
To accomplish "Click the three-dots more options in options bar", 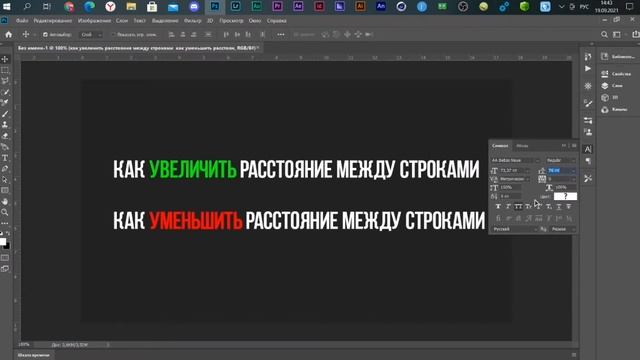I will (x=281, y=35).
